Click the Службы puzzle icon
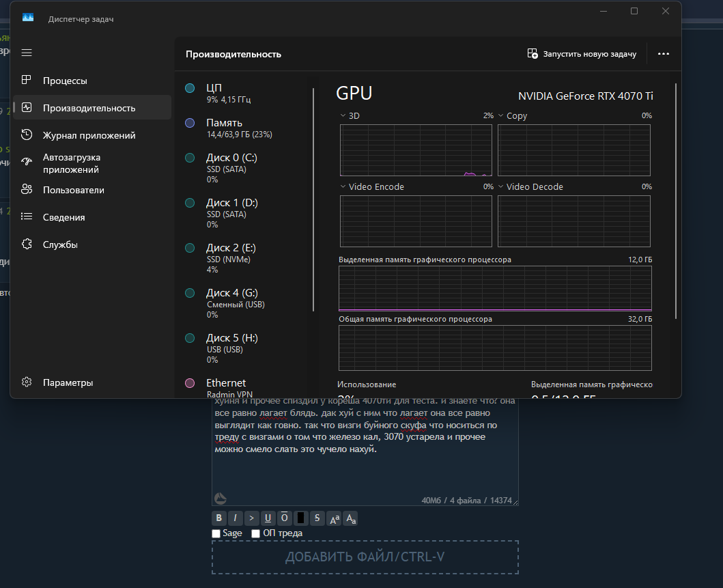This screenshot has height=588, width=723. (27, 244)
